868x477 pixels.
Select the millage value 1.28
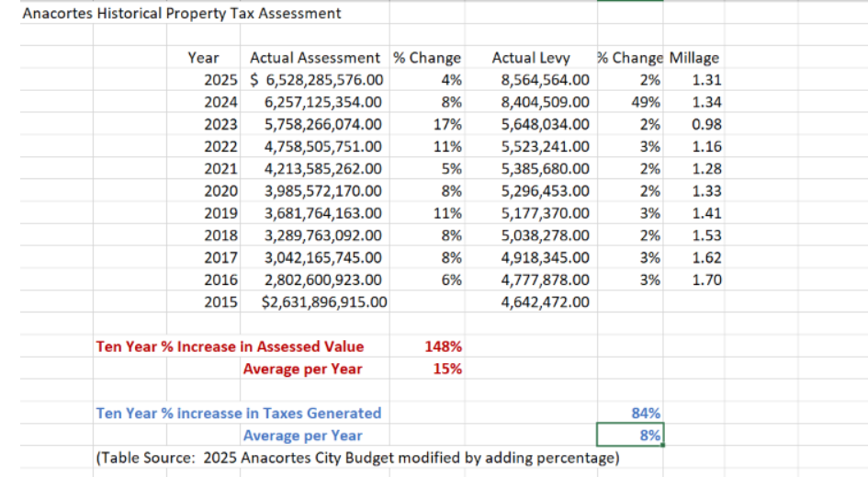pyautogui.click(x=707, y=168)
